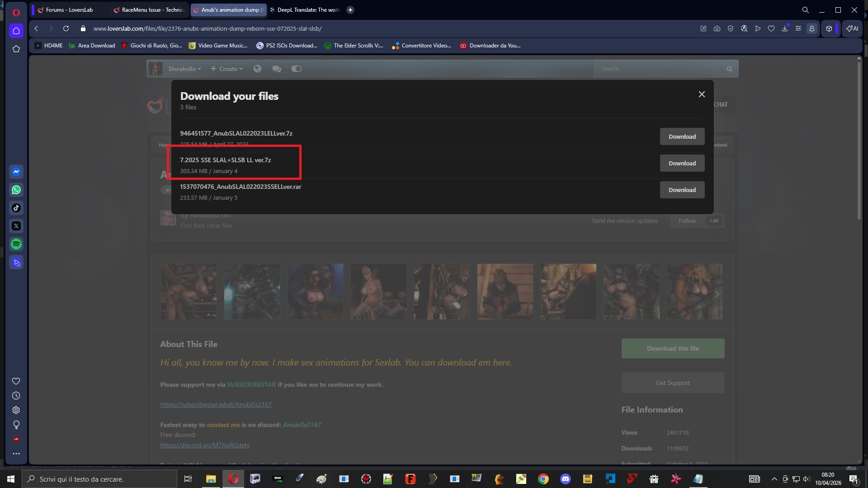Click the Download this file button
This screenshot has height=488, width=868.
tap(673, 348)
